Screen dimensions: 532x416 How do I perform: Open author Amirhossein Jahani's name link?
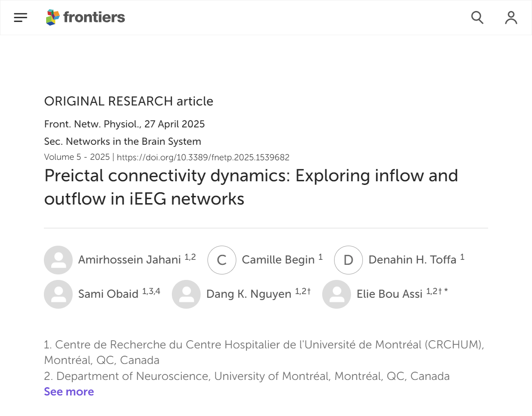coord(130,260)
